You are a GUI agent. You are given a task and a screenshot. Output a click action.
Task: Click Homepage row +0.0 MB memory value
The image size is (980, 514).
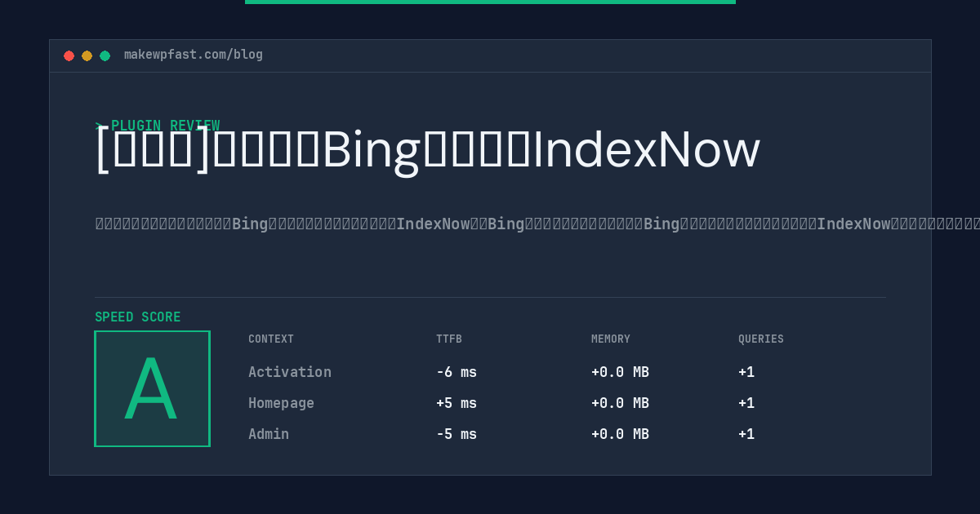620,403
